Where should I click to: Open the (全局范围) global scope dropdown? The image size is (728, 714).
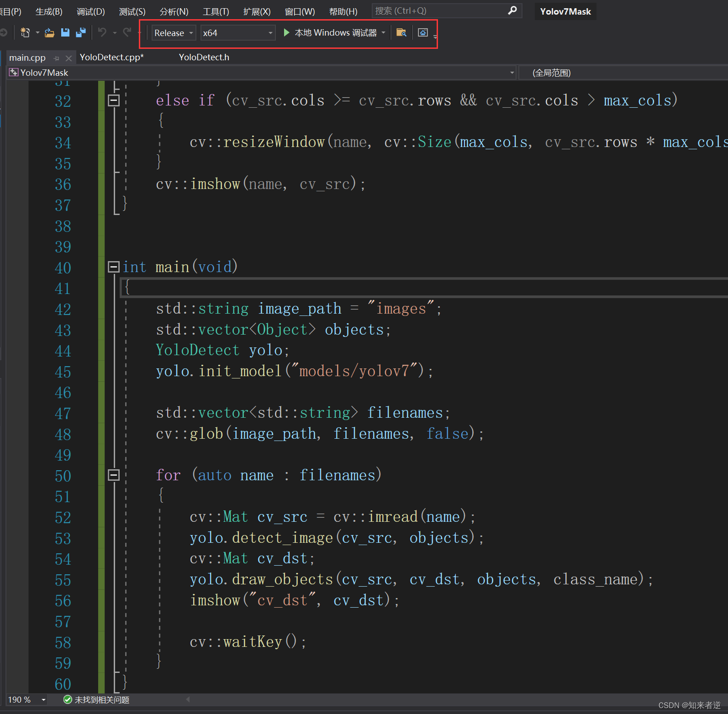pyautogui.click(x=624, y=73)
